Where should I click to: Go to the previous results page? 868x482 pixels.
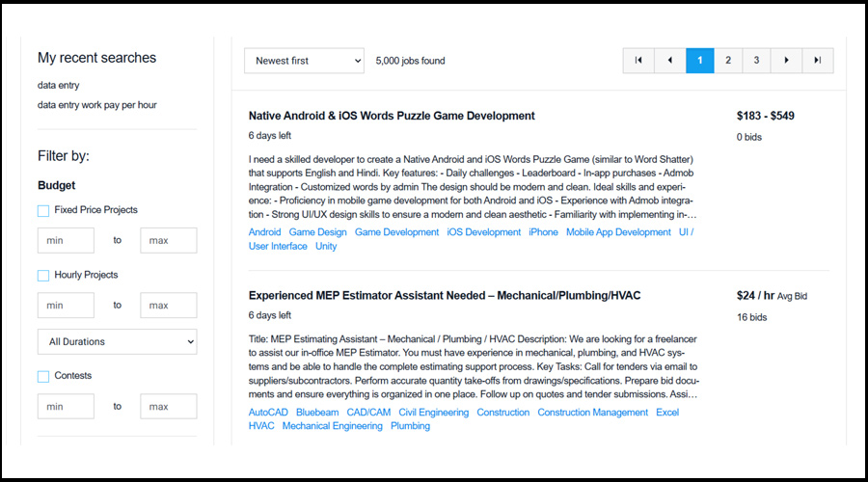click(x=669, y=61)
